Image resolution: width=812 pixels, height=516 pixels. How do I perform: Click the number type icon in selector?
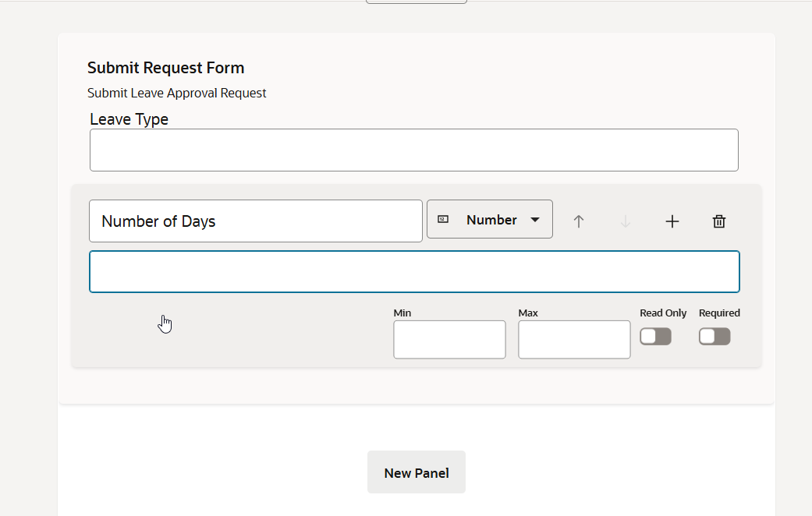(x=443, y=220)
